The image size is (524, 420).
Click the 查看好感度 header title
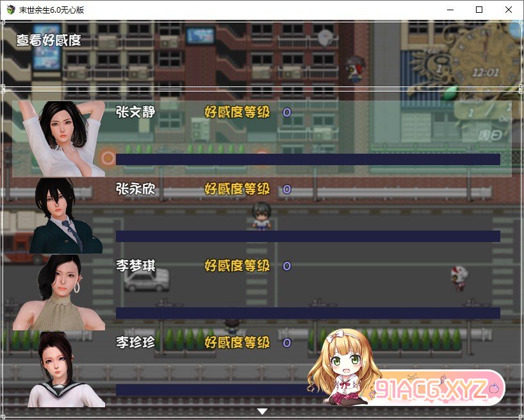(x=49, y=40)
